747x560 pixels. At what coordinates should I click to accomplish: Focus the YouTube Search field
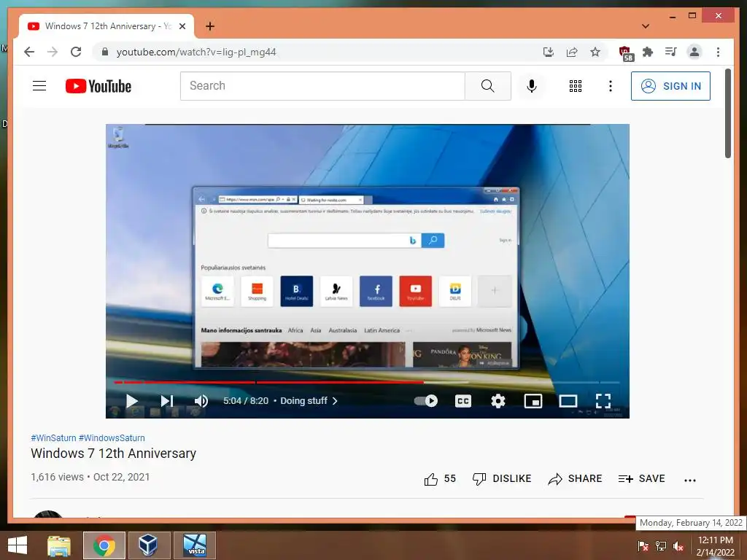click(x=322, y=86)
